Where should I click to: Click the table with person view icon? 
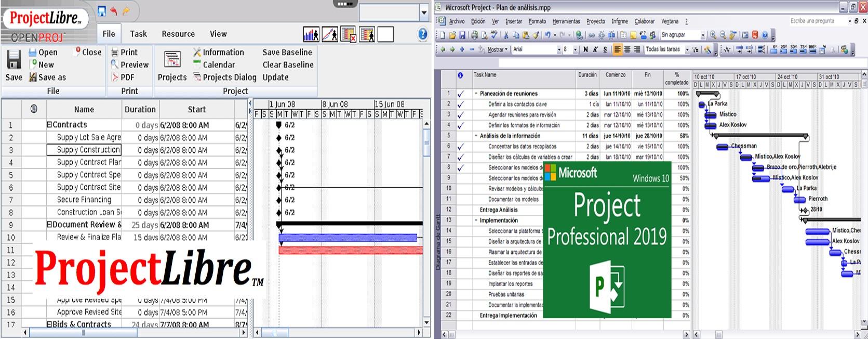[x=367, y=34]
